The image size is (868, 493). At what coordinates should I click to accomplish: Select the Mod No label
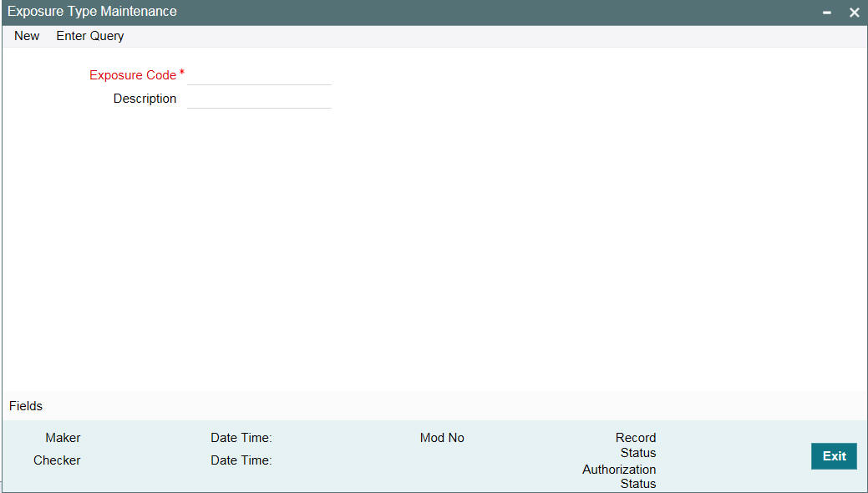coord(442,438)
